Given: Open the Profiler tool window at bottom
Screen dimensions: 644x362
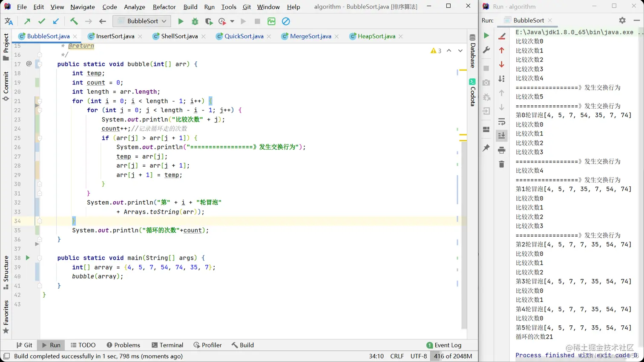Looking at the screenshot, I should [207, 345].
